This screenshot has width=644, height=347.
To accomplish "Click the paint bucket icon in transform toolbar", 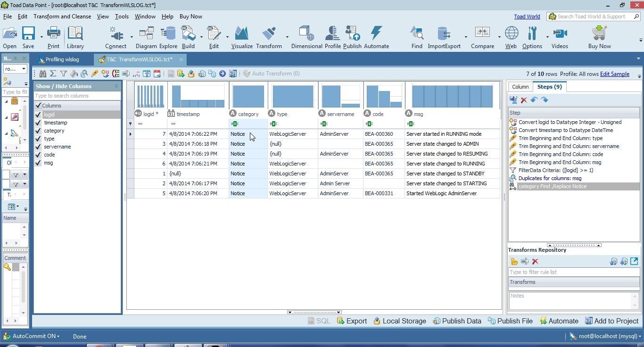I will (74, 74).
